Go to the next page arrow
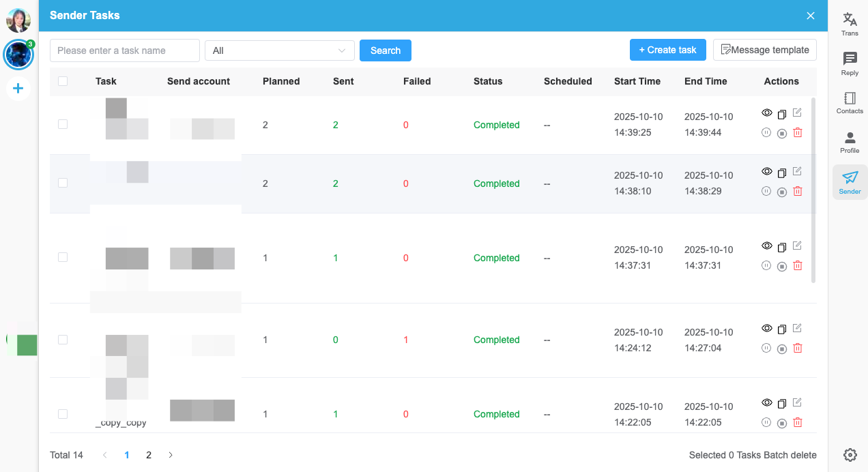This screenshot has height=472, width=868. point(171,455)
